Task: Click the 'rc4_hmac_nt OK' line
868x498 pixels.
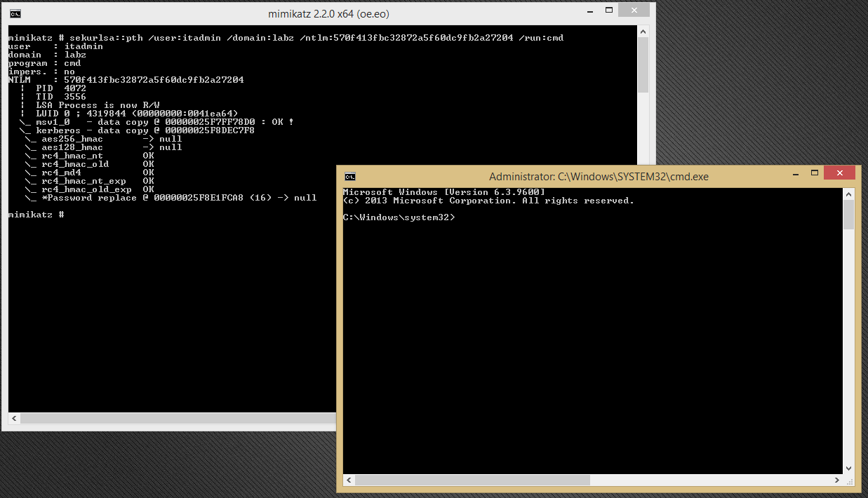Action: click(89, 156)
